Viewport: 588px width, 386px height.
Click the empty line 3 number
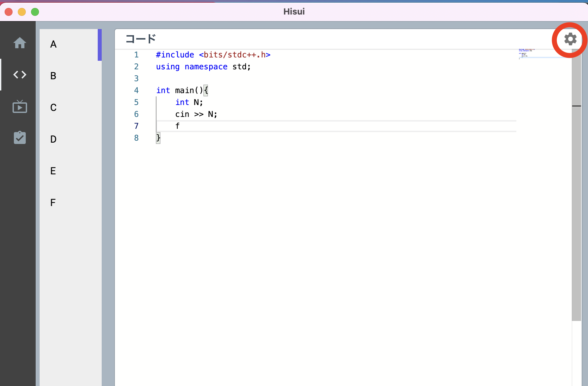tap(136, 79)
